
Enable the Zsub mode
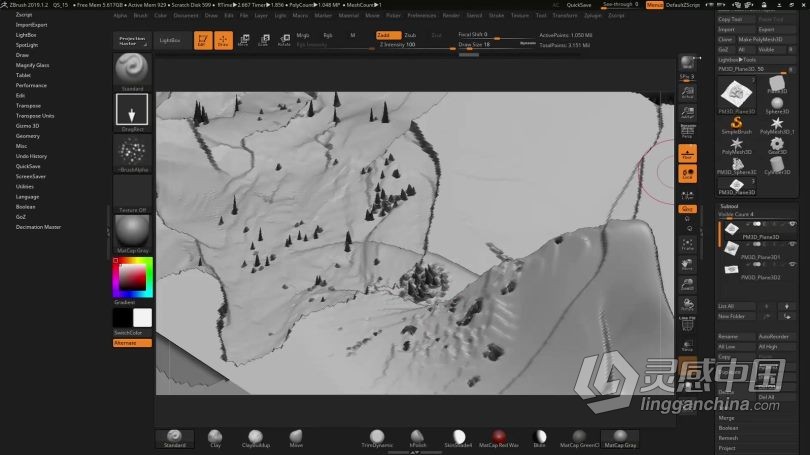coord(410,35)
